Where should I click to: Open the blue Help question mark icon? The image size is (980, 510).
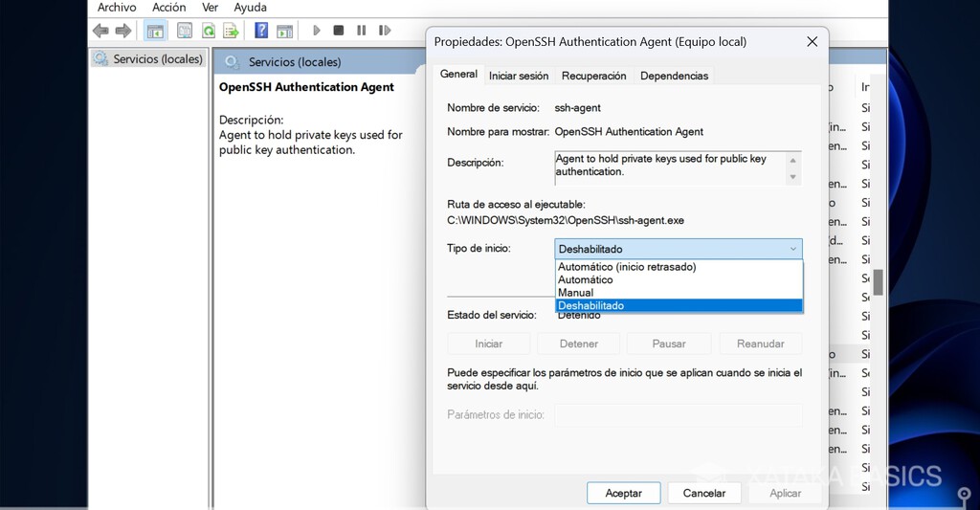point(261,31)
